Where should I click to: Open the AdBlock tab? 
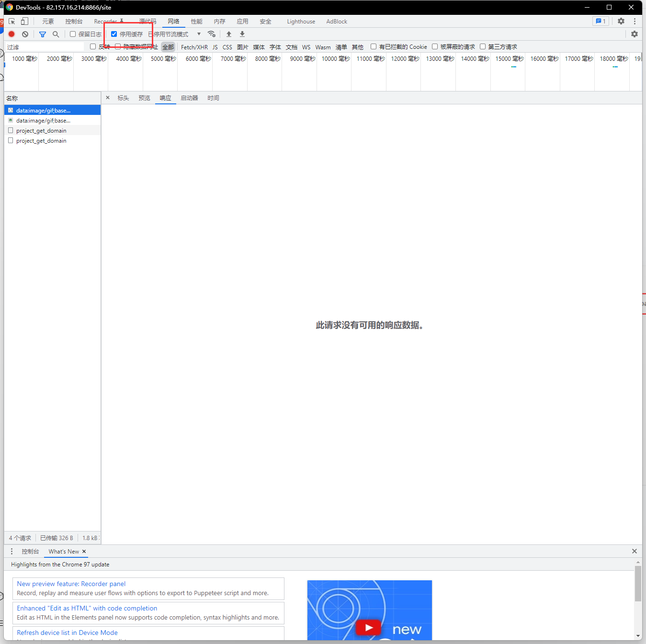(x=337, y=22)
